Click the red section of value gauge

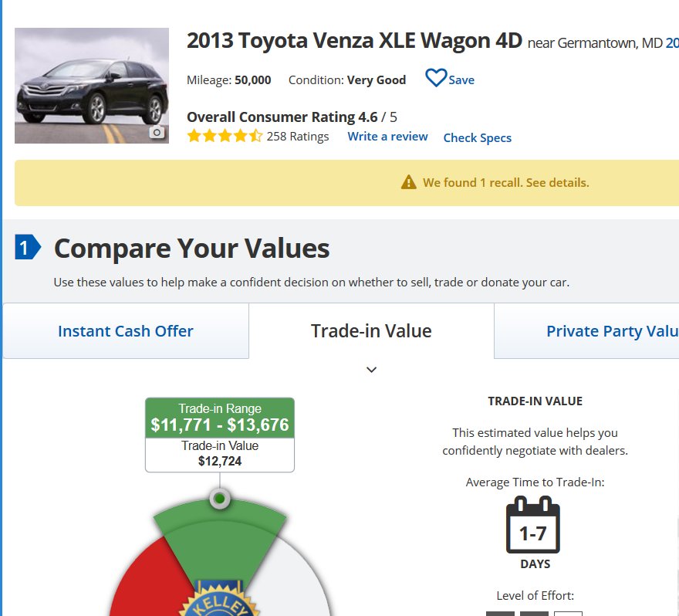[x=147, y=580]
